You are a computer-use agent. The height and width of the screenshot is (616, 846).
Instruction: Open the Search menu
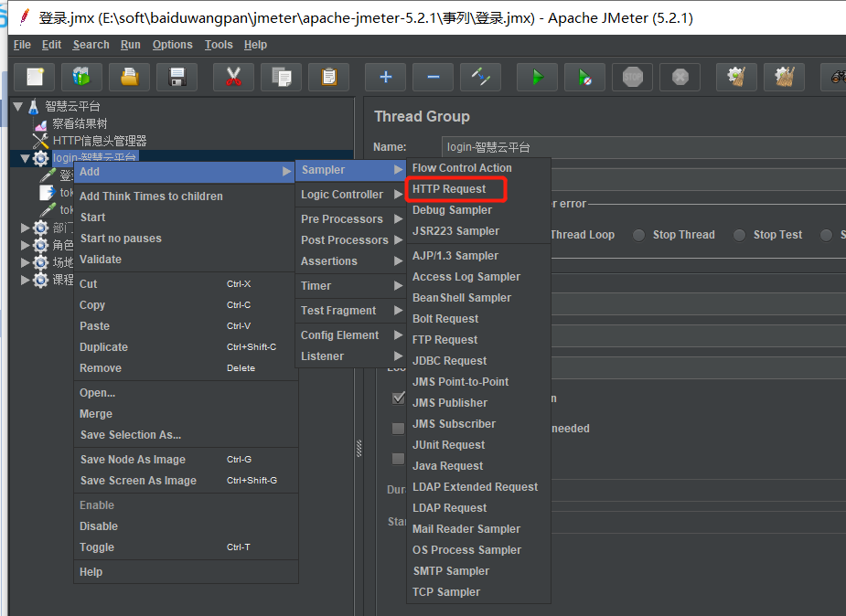point(91,45)
